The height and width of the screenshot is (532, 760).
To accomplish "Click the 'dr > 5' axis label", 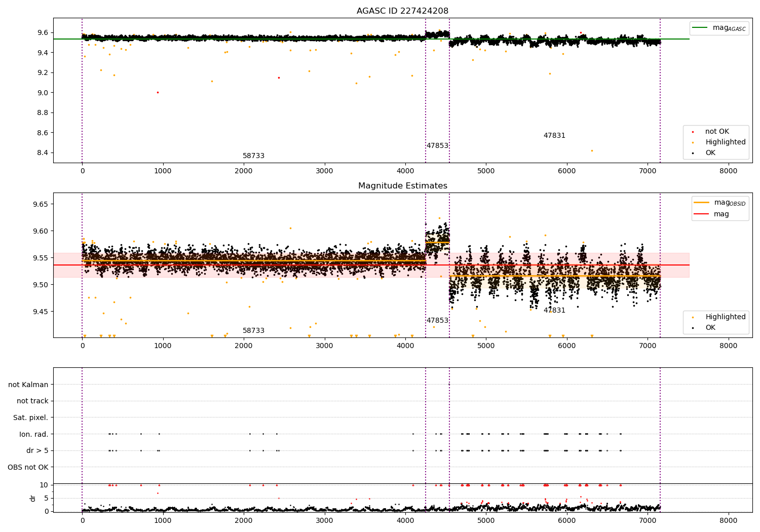I will [x=37, y=451].
